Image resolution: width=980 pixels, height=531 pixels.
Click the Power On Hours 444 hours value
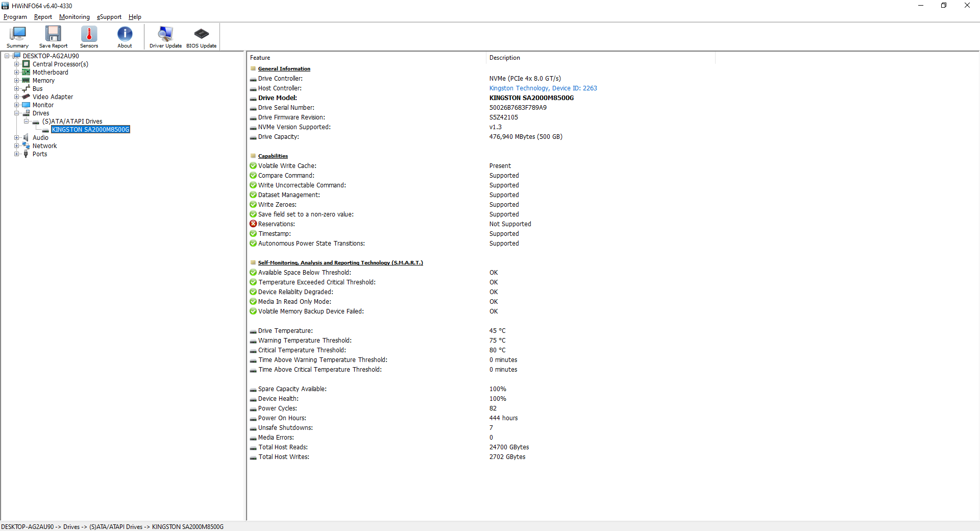click(x=503, y=418)
